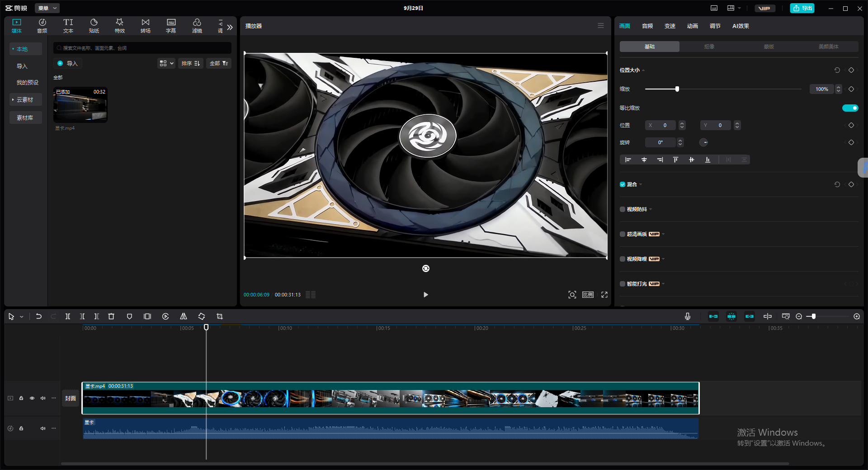868x470 pixels.
Task: Open selection tool mode dropdown arrow
Action: 21,317
